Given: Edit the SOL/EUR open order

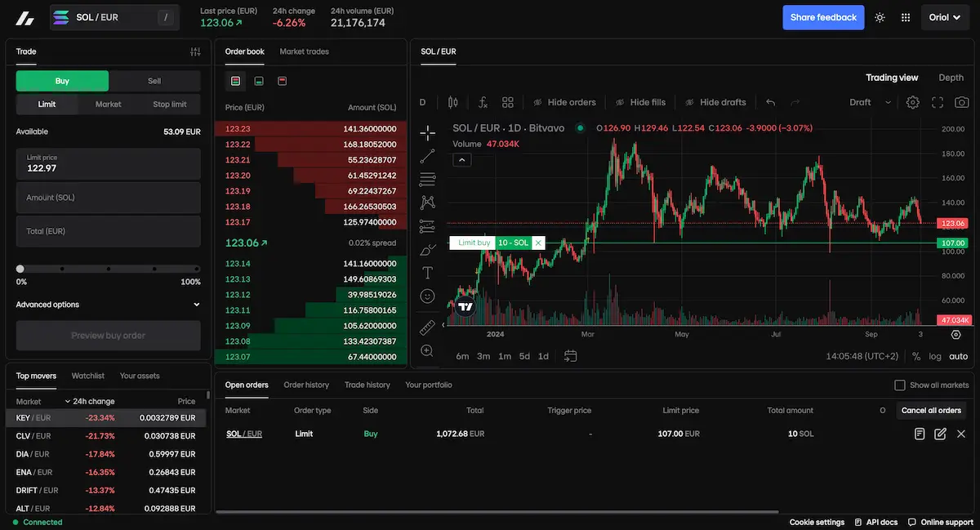Looking at the screenshot, I should click(940, 434).
